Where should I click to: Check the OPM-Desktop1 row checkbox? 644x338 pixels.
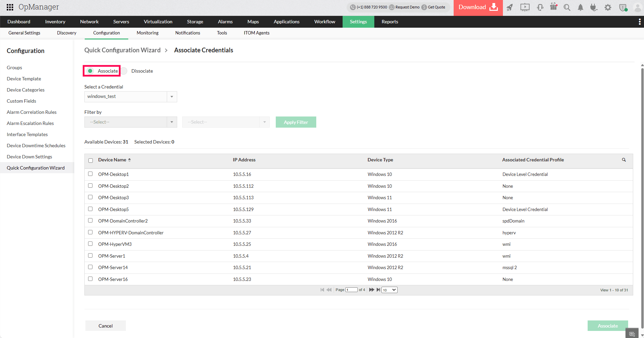90,174
